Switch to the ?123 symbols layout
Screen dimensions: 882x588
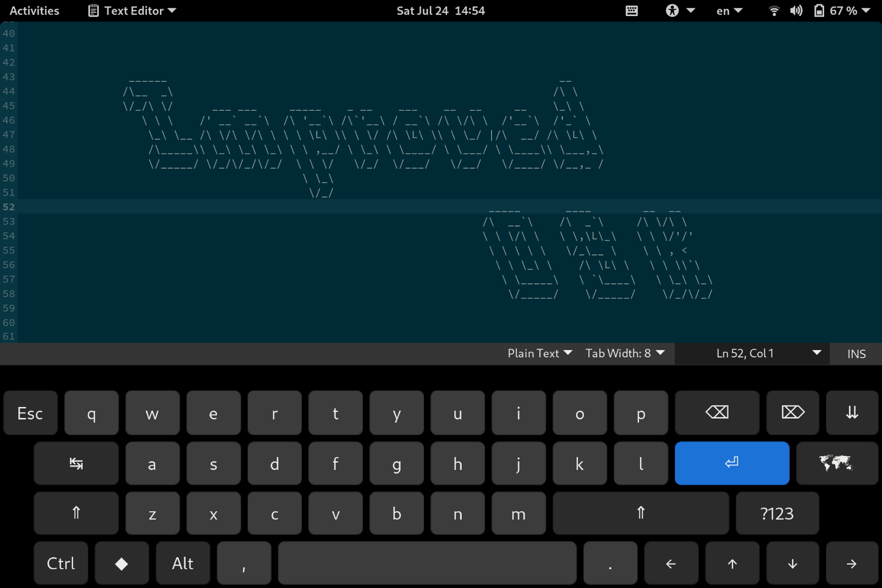tap(777, 513)
